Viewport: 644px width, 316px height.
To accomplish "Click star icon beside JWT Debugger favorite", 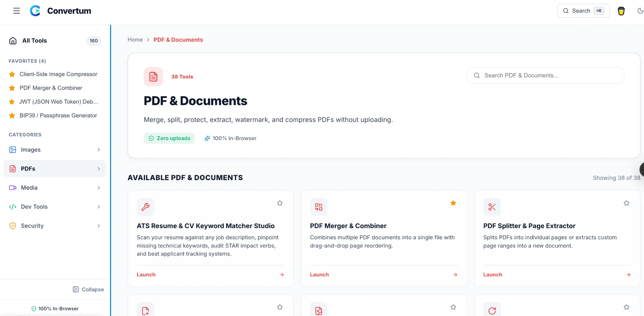I will click(x=12, y=102).
